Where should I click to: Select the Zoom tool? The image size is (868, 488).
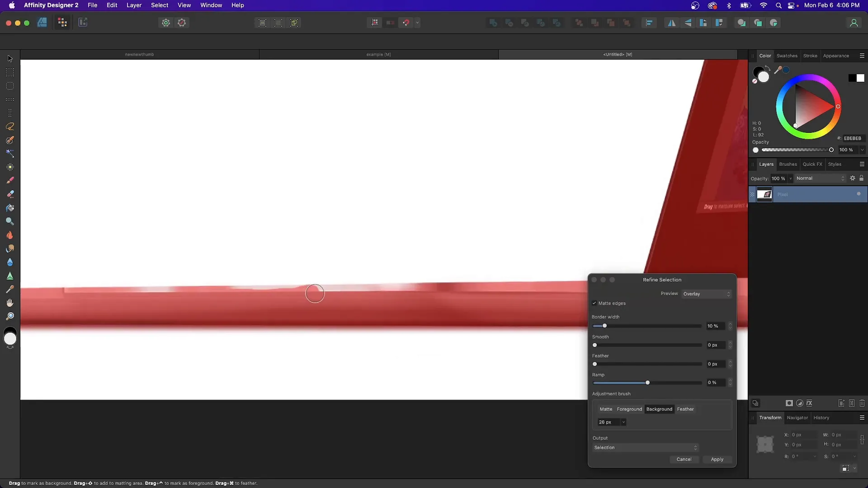[10, 316]
